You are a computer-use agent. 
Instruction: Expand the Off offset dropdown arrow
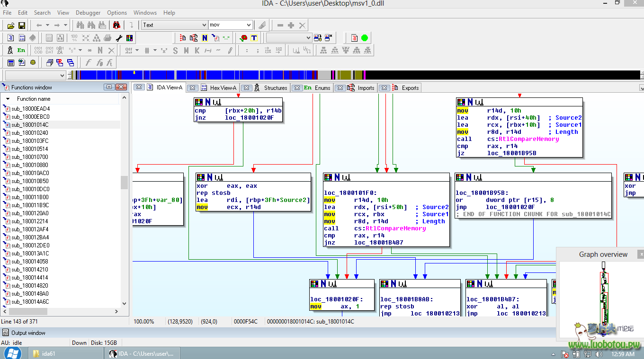coord(137,50)
